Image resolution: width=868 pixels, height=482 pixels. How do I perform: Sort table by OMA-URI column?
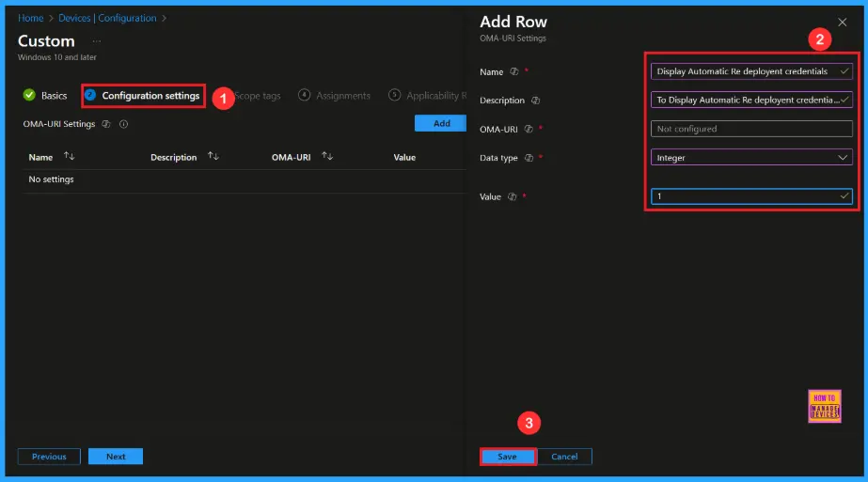[327, 157]
